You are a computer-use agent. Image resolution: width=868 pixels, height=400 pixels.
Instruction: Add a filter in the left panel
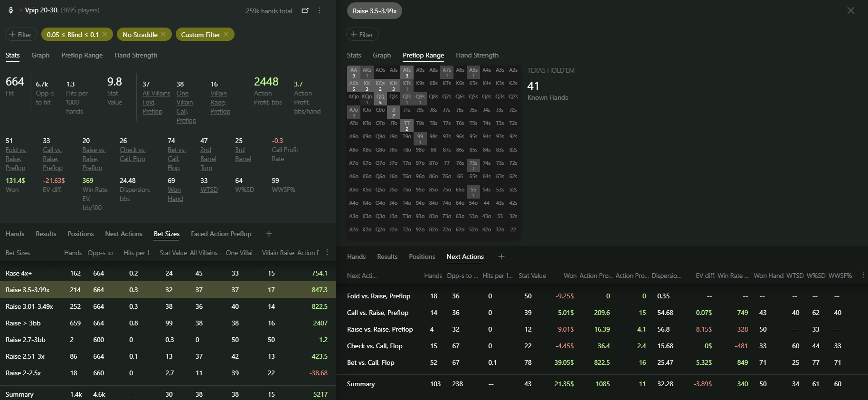pyautogui.click(x=20, y=34)
